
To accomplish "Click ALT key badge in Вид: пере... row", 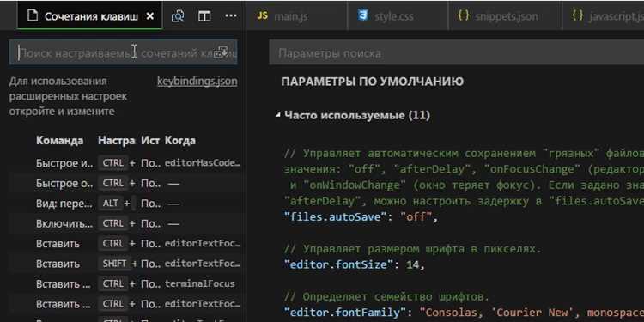I will 111,204.
